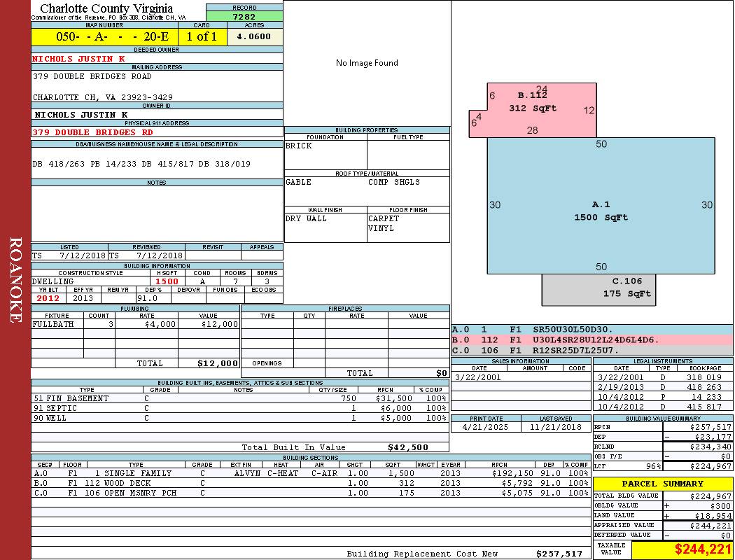Click the GABLE roof type field

[x=325, y=189]
